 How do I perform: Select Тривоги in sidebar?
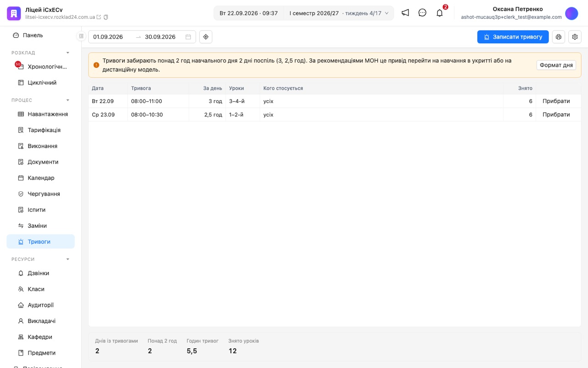(40, 241)
